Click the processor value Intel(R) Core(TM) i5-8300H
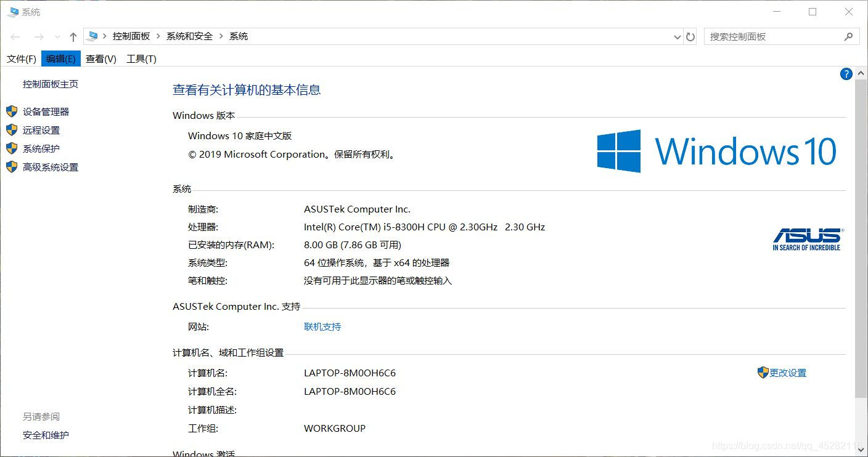 pyautogui.click(x=424, y=227)
